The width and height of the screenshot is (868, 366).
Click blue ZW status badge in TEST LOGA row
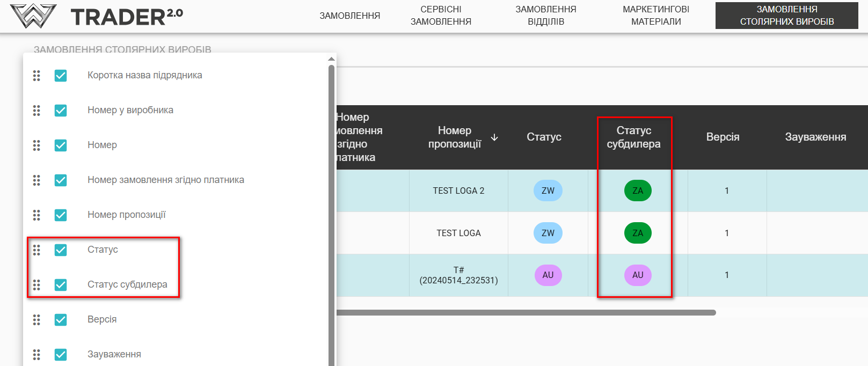(x=548, y=233)
